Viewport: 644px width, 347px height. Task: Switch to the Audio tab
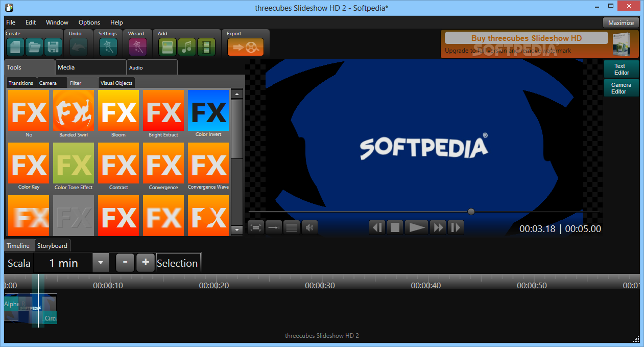coord(152,67)
